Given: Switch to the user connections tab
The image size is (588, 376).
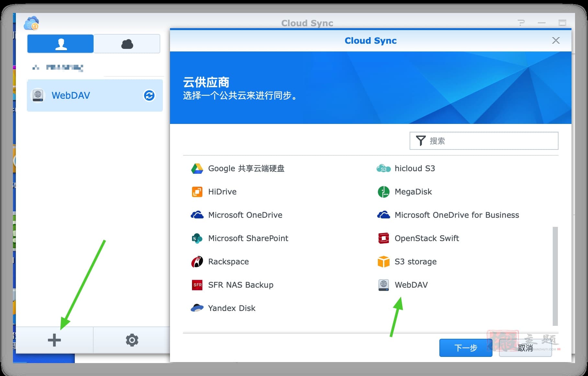Looking at the screenshot, I should (x=61, y=44).
